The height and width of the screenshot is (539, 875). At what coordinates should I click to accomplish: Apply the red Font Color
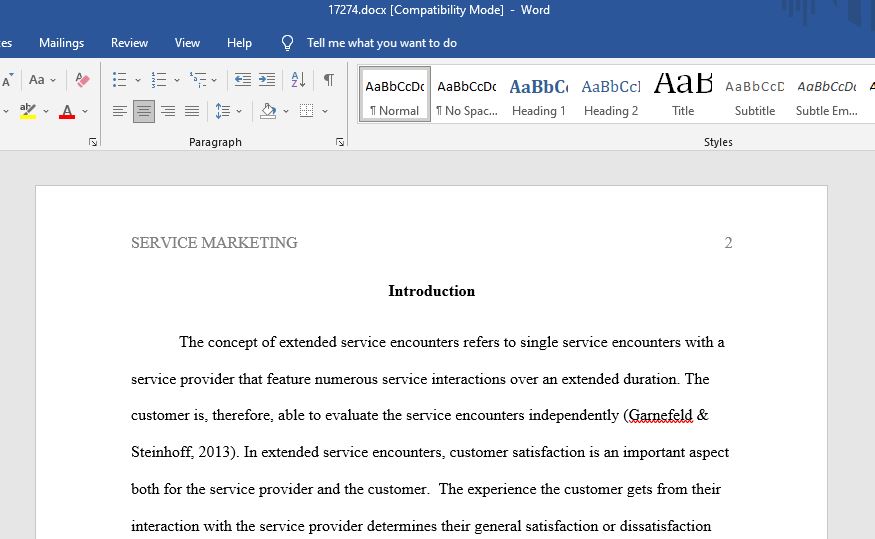click(67, 111)
